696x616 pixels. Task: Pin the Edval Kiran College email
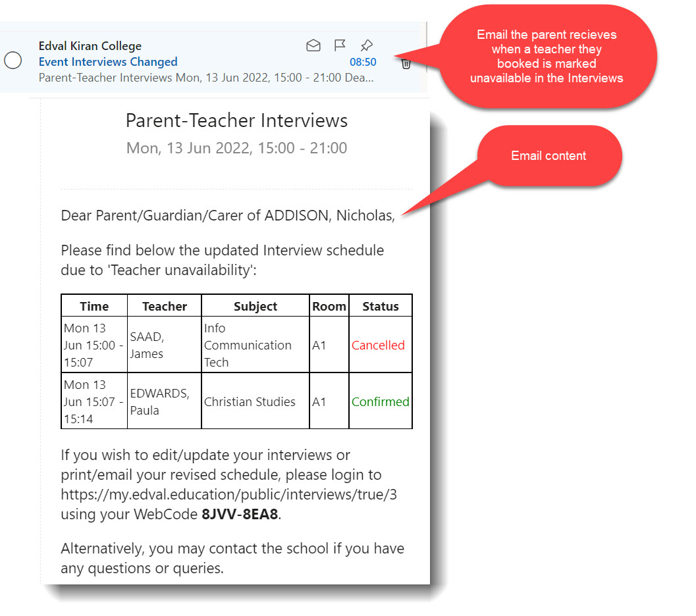pos(367,45)
